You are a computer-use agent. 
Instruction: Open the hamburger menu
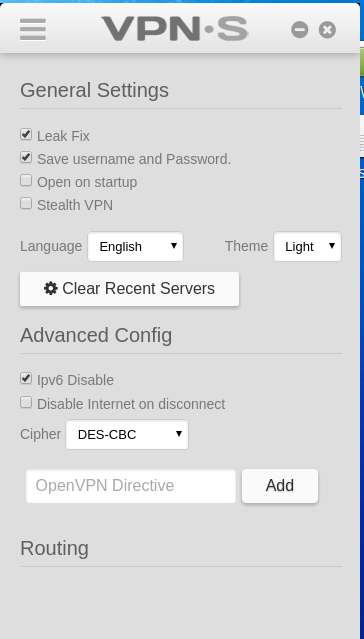(33, 29)
